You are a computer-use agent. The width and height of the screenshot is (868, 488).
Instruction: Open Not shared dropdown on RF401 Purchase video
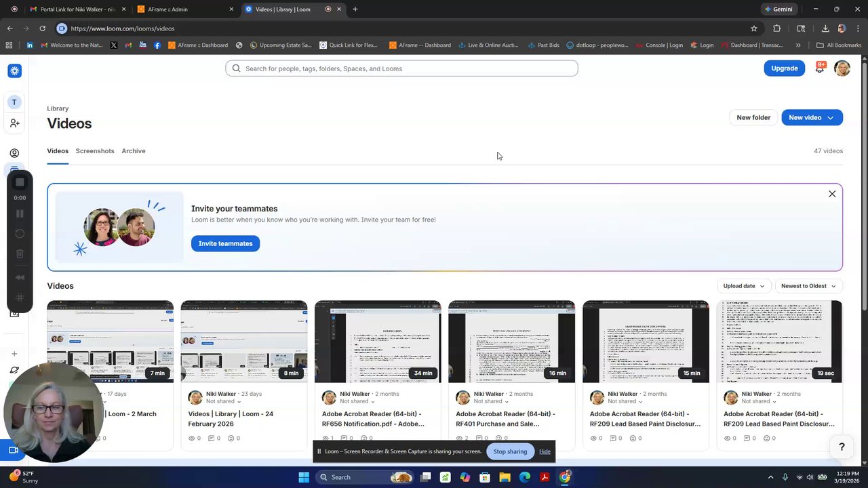[x=492, y=401]
